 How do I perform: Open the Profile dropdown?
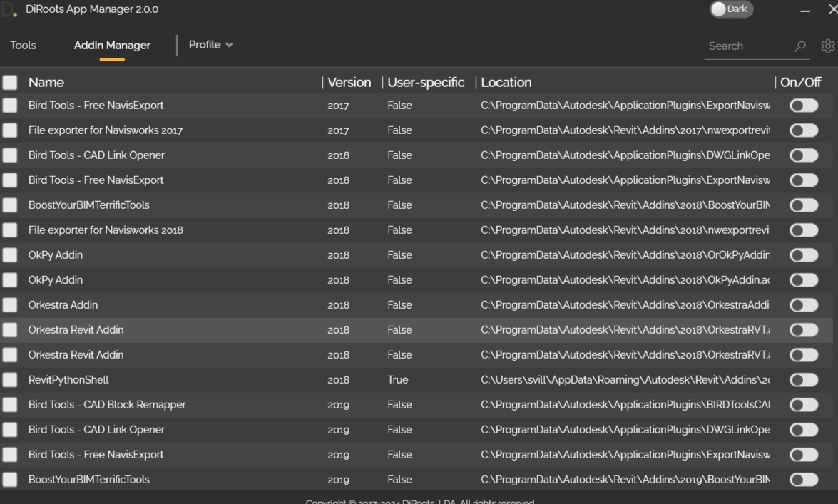(210, 45)
